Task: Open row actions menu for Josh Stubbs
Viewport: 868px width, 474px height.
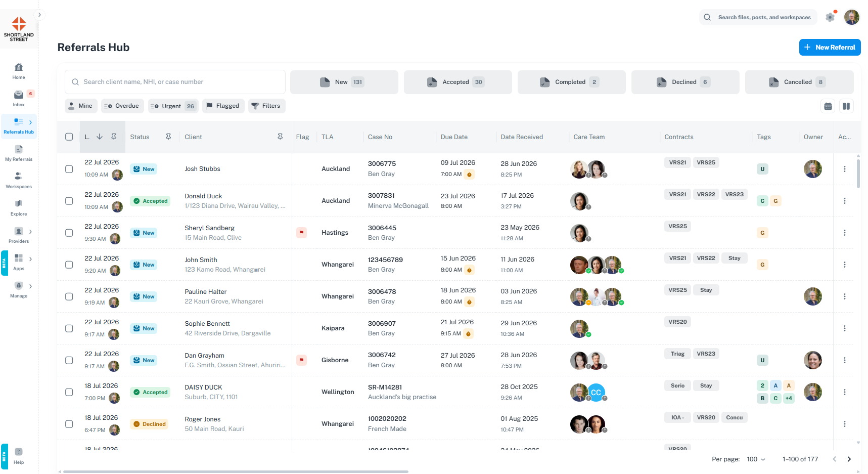Action: 845,169
